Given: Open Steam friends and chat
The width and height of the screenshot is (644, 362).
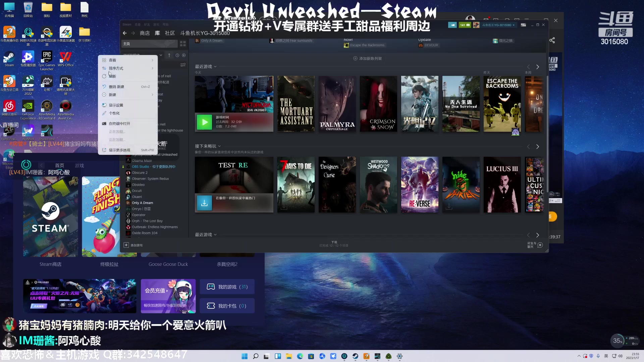Looking at the screenshot, I should point(535,245).
